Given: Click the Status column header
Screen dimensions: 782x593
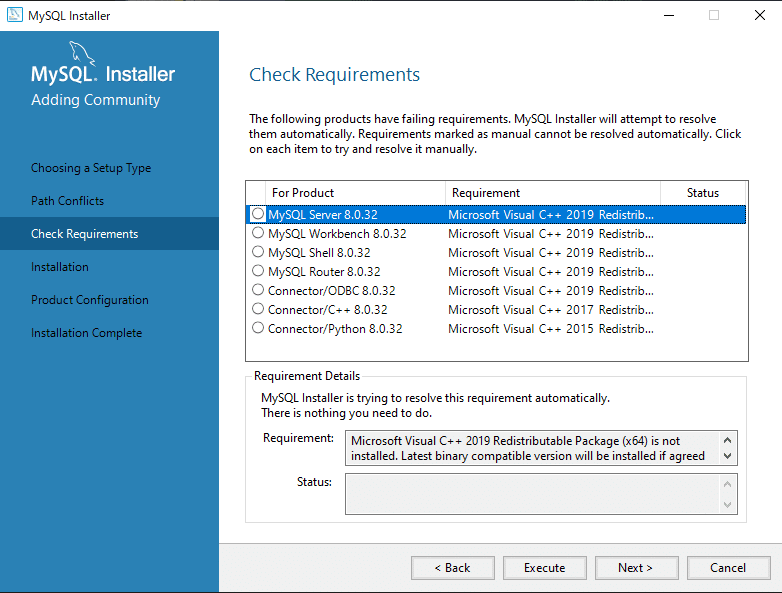Looking at the screenshot, I should pyautogui.click(x=703, y=193).
